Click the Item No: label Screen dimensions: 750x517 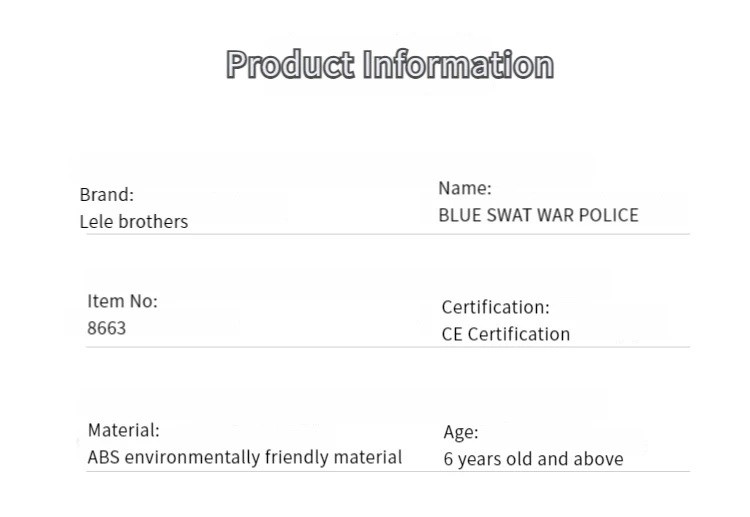pos(122,301)
